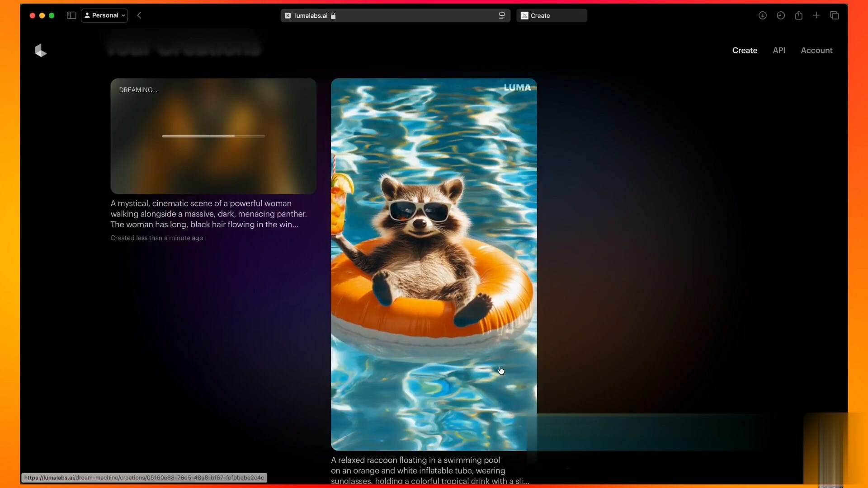Go back with the back chevron

(x=139, y=15)
